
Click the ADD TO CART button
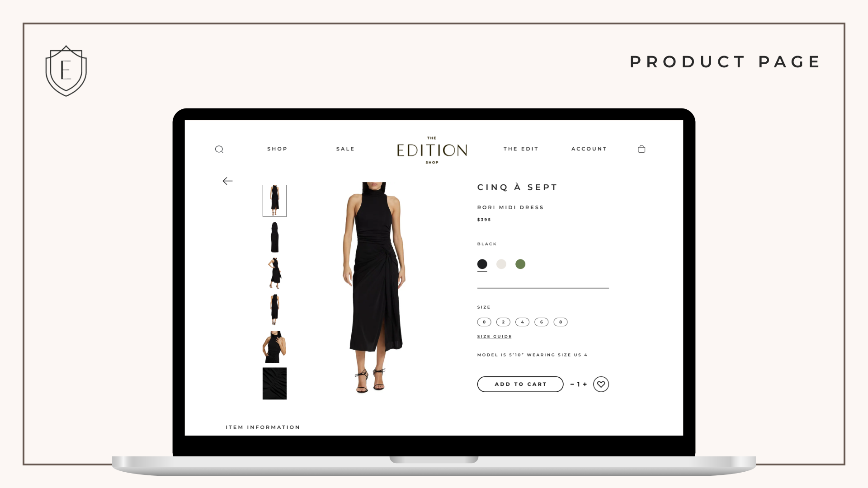[x=520, y=384]
